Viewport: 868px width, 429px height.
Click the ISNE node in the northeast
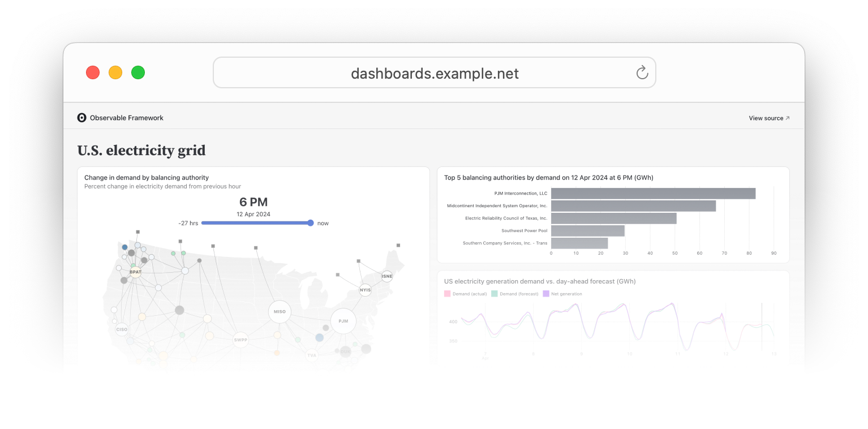386,276
